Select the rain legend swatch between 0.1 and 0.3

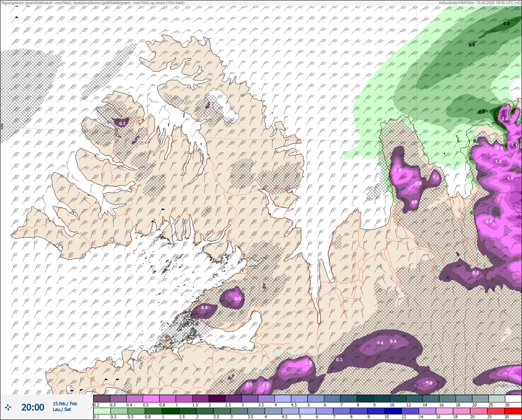pos(102,411)
